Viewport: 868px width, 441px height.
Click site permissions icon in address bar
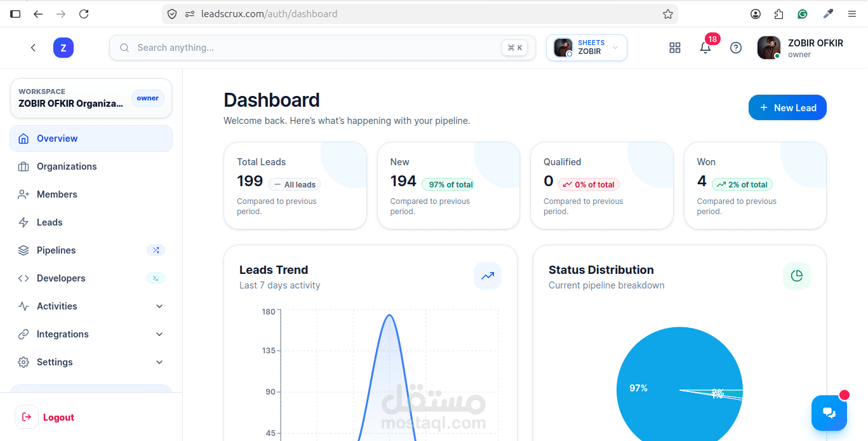point(189,13)
